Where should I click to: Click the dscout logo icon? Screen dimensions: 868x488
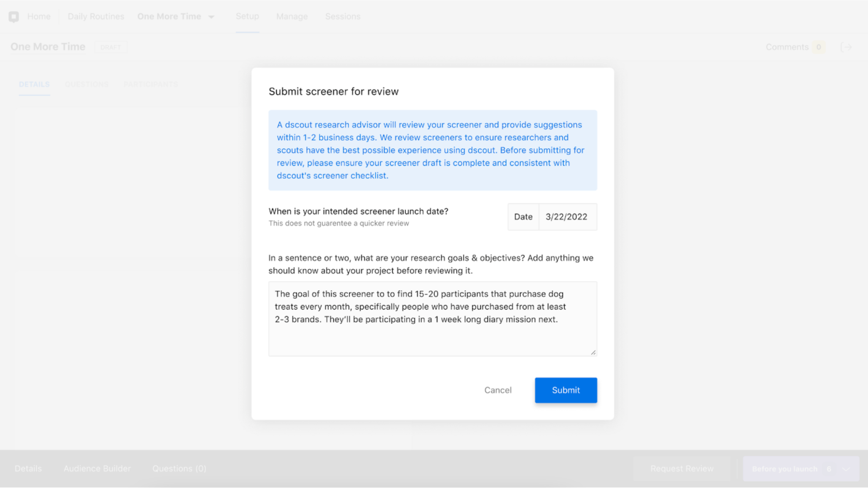(x=14, y=16)
